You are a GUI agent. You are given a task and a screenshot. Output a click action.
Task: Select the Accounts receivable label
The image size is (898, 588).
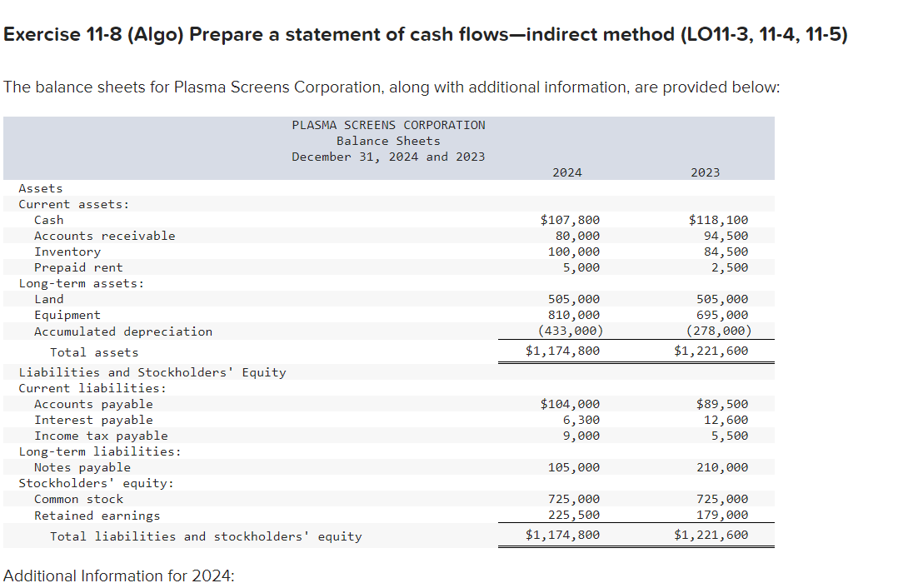[x=104, y=235]
